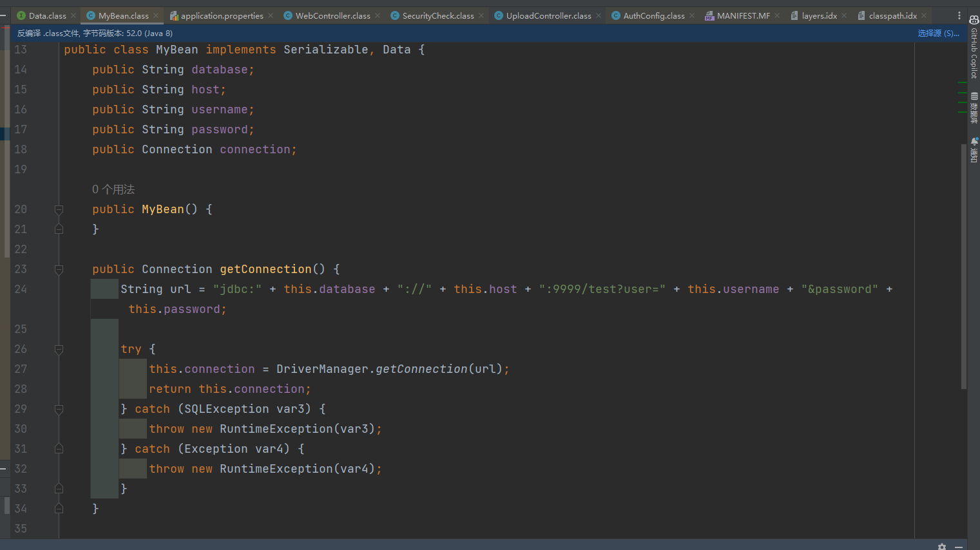This screenshot has height=550, width=980.
Task: Click the 0 个用法 usages hint
Action: pyautogui.click(x=113, y=189)
